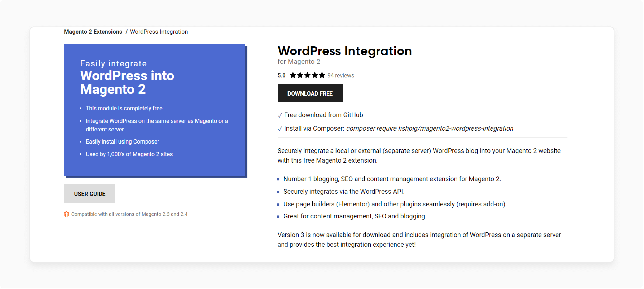The width and height of the screenshot is (644, 289).
Task: Click 'Integrate WordPress on the same server' bullet
Action: 157,125
